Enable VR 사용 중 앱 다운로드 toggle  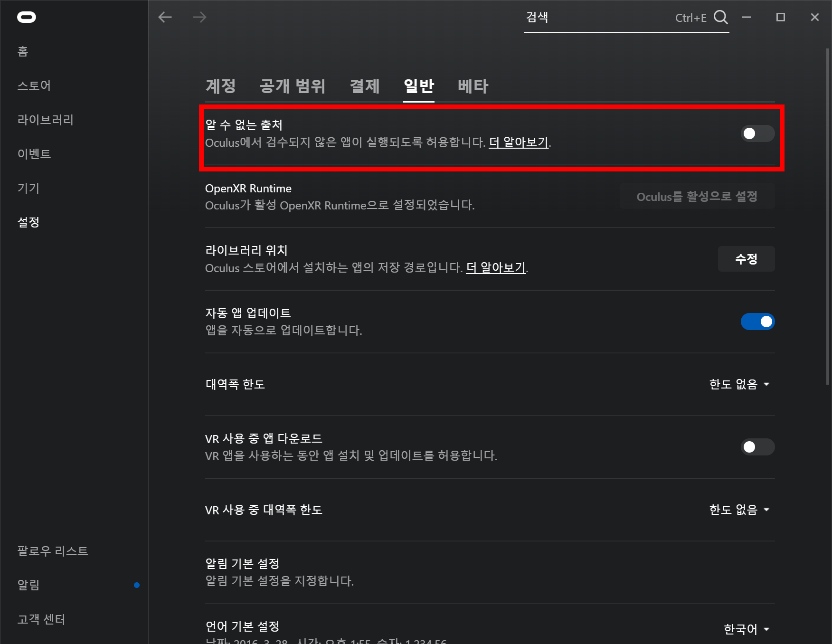pos(757,447)
